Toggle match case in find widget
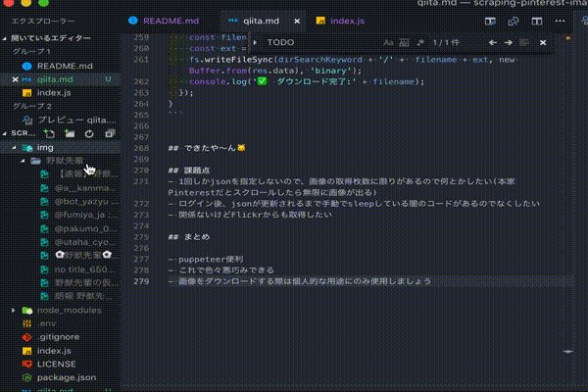588x392 pixels. [x=388, y=43]
